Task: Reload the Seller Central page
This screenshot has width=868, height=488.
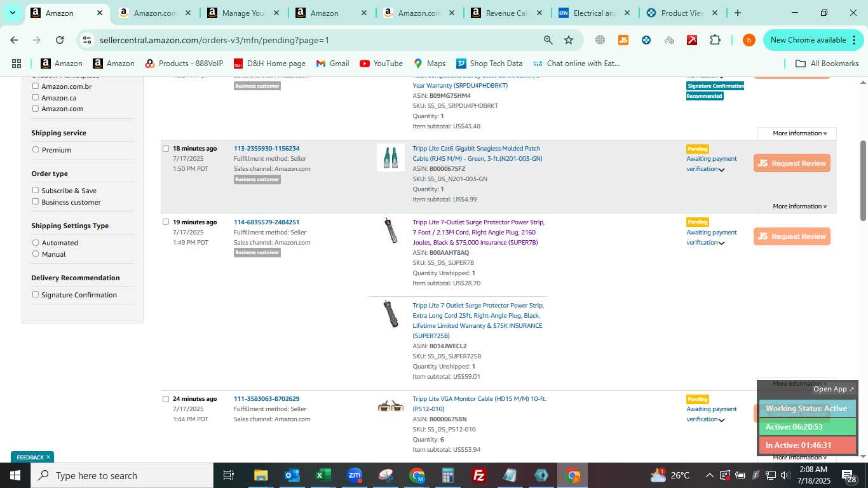Action: tap(60, 40)
